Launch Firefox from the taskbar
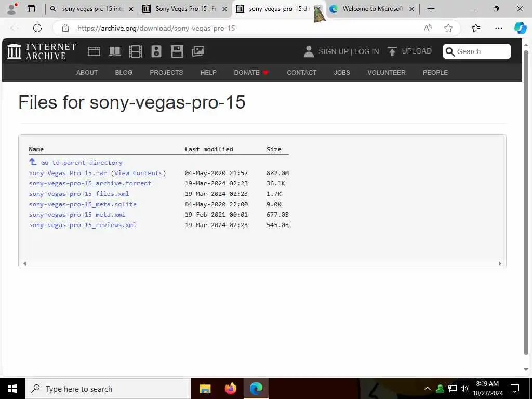The image size is (532, 399). [x=230, y=389]
